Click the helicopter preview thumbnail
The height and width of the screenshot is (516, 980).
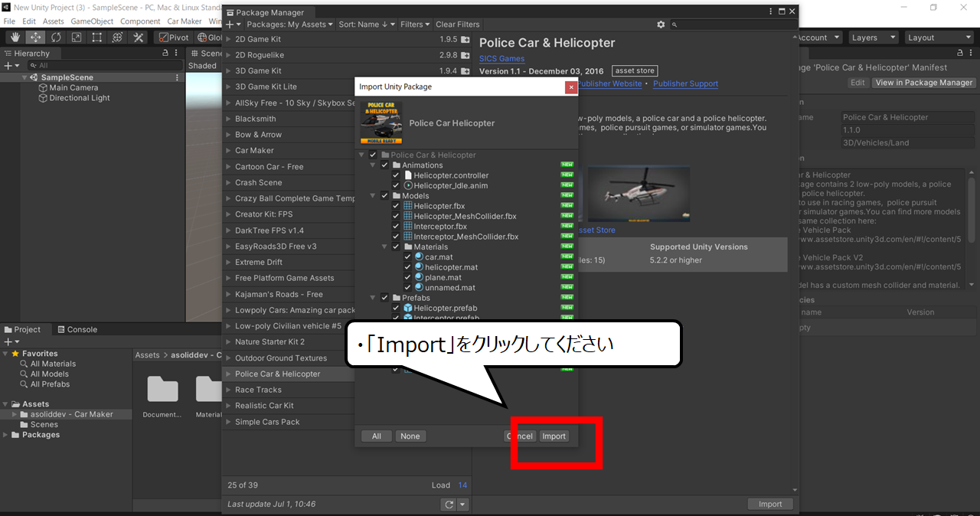(x=639, y=194)
